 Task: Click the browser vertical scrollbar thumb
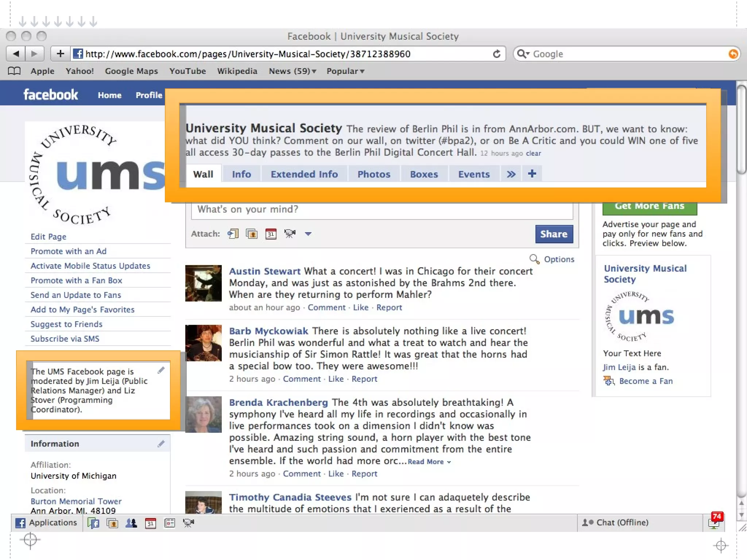[741, 129]
